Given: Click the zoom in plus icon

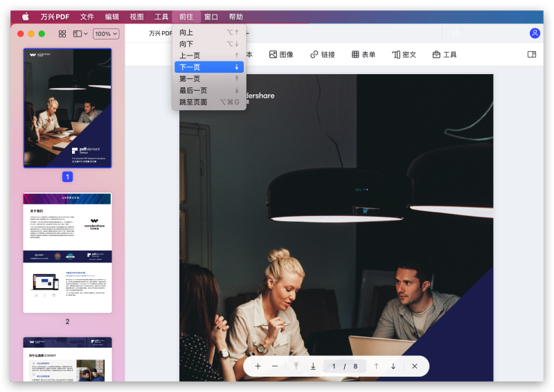Looking at the screenshot, I should point(258,366).
